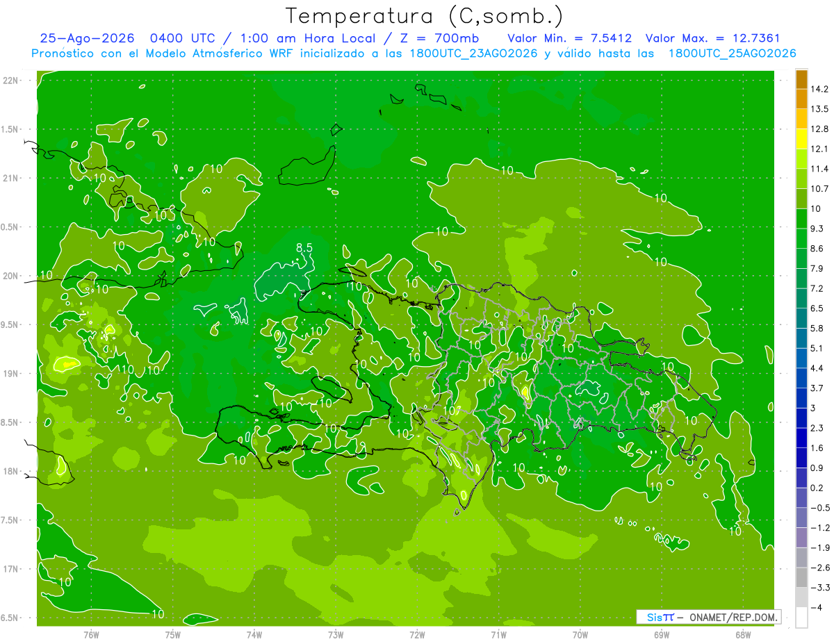The image size is (834, 644).
Task: Click the '13.5' legend value
Action: [x=819, y=109]
